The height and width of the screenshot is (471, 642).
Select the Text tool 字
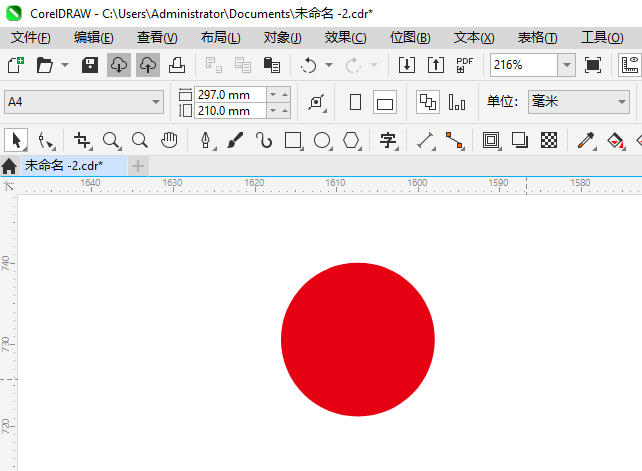388,140
